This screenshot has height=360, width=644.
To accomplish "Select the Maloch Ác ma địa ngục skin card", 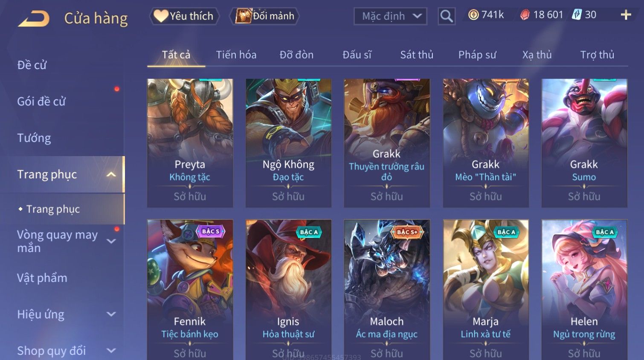I will (x=387, y=290).
